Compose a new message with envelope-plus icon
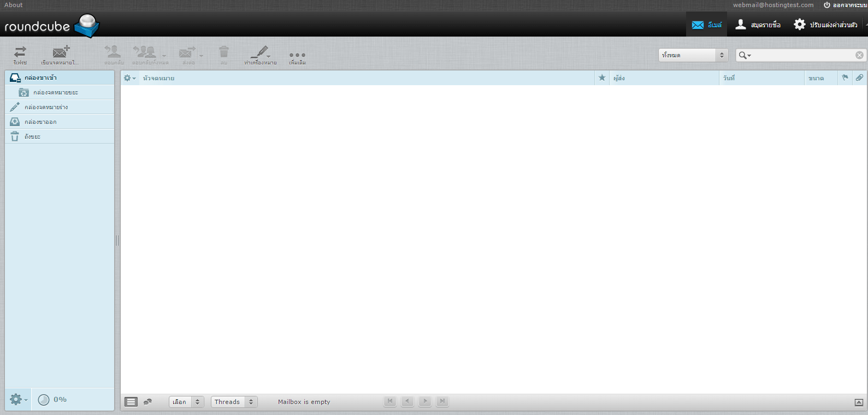 (x=60, y=54)
